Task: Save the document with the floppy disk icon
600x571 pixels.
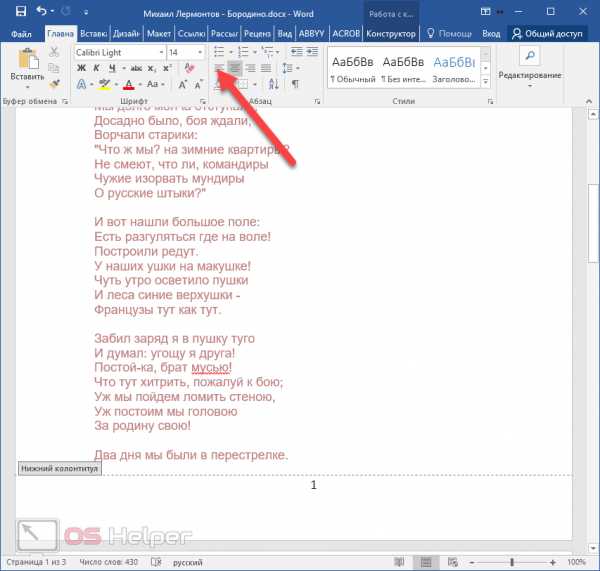Action: [21, 11]
